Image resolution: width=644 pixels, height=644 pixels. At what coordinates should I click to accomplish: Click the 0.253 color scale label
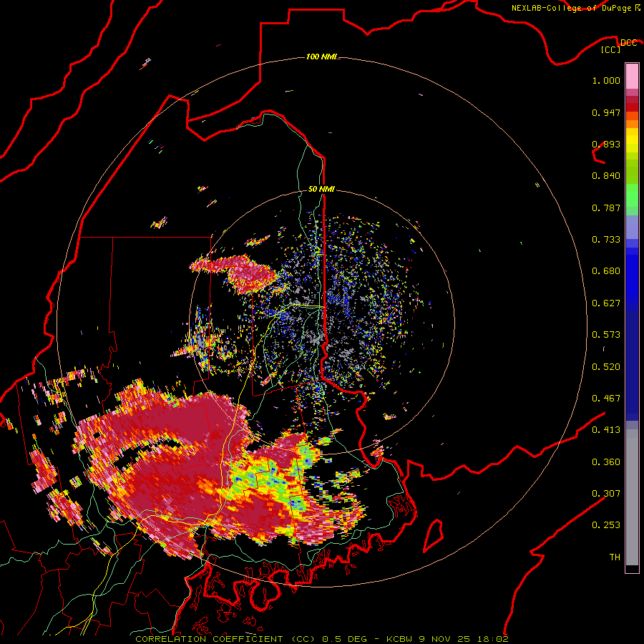pyautogui.click(x=606, y=525)
